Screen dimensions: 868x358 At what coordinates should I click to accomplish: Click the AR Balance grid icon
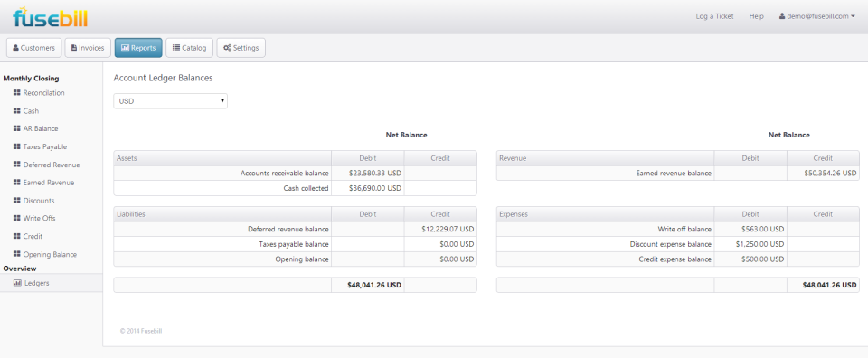pyautogui.click(x=17, y=128)
